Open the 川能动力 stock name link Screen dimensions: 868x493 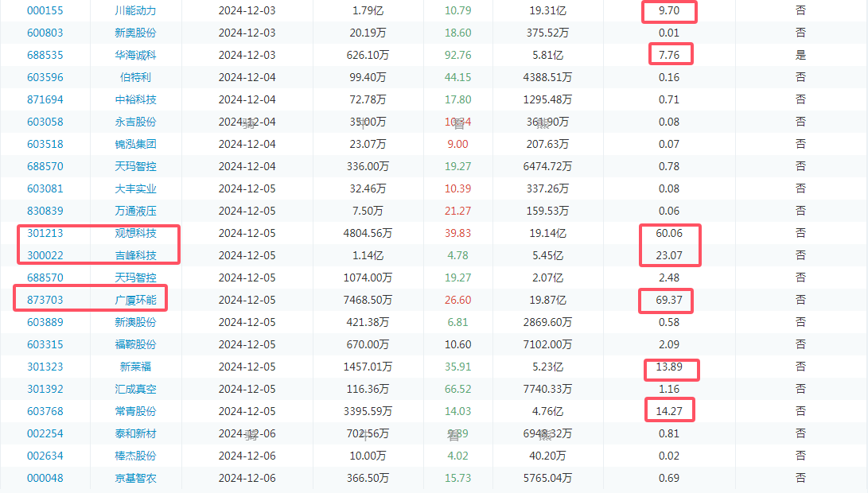(x=135, y=10)
